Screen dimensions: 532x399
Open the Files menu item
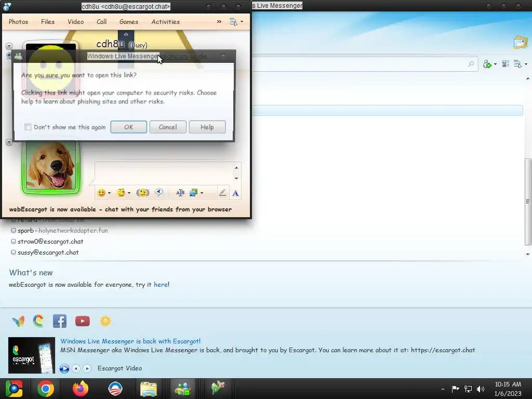(47, 22)
